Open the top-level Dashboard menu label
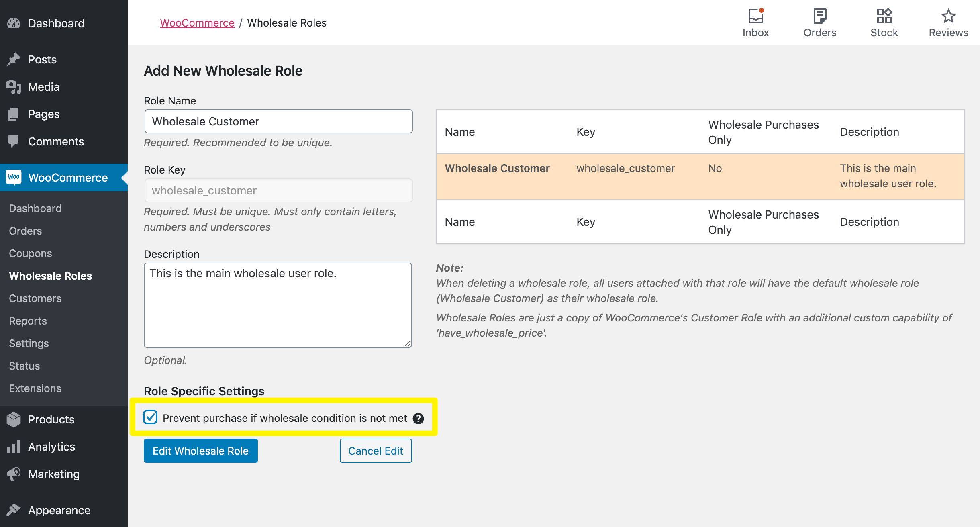 [56, 23]
